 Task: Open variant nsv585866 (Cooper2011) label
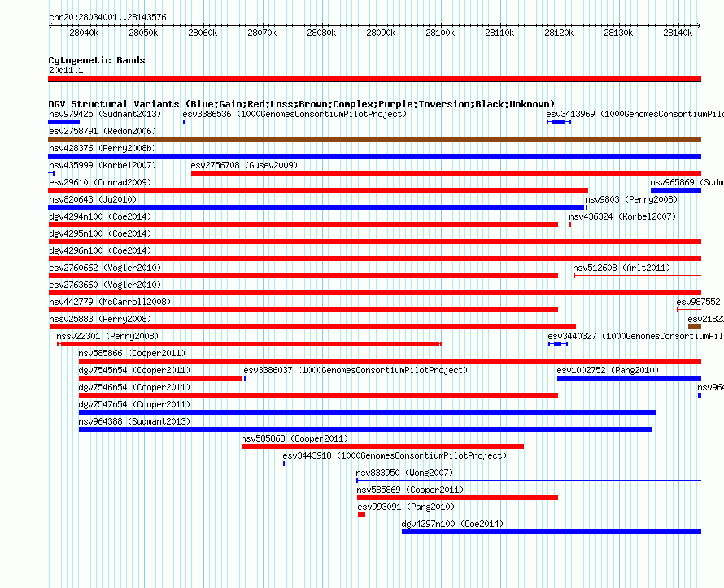coord(132,353)
